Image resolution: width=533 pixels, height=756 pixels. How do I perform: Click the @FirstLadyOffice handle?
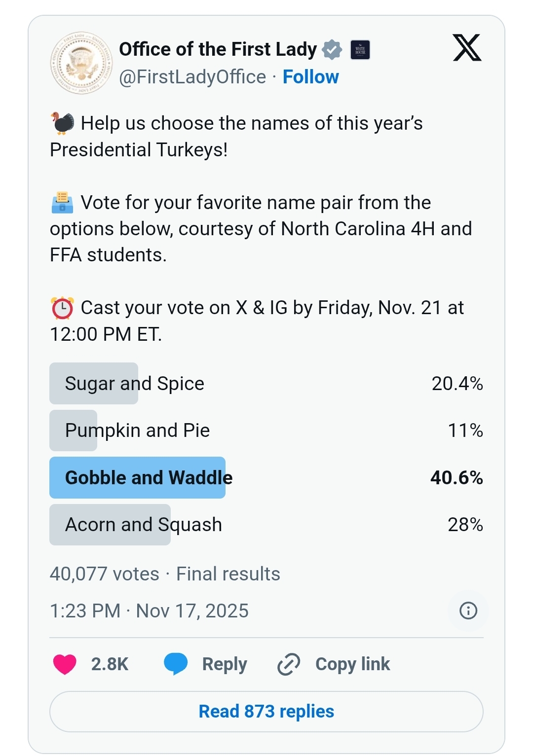192,77
